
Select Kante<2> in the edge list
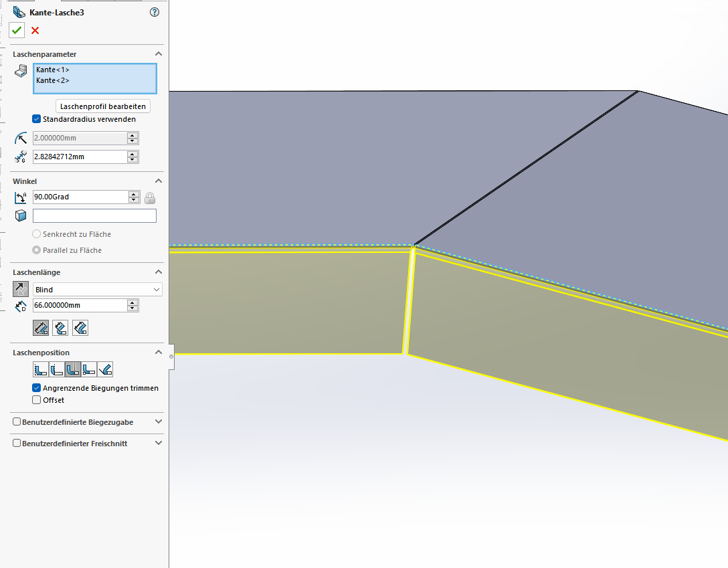52,80
